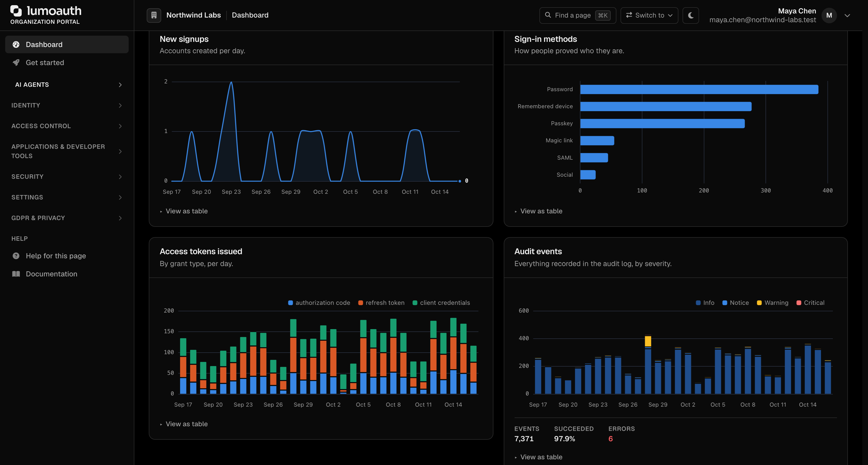Toggle the authorization code legend series
This screenshot has height=465, width=868.
(319, 303)
